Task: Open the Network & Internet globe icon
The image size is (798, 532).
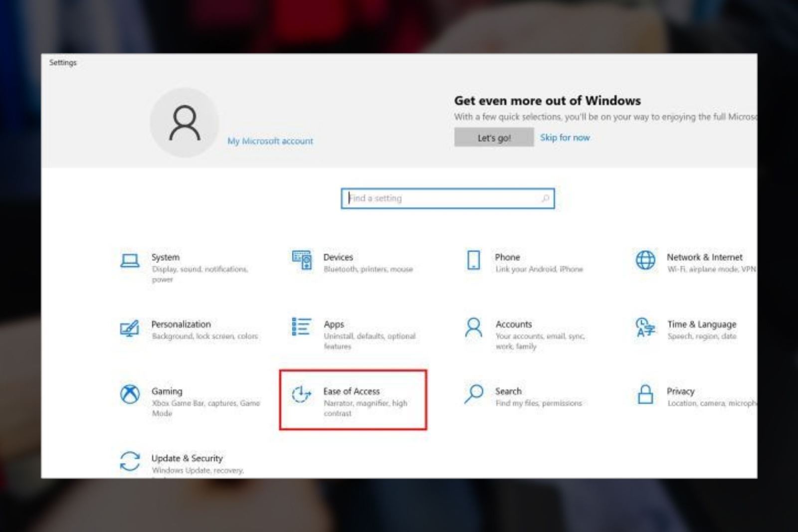Action: [x=645, y=260]
